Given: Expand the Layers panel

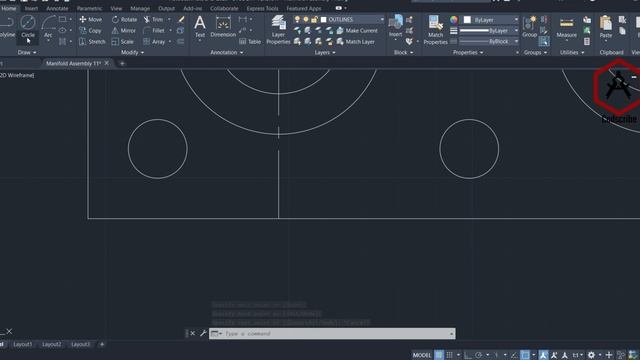Looking at the screenshot, I should pos(325,52).
